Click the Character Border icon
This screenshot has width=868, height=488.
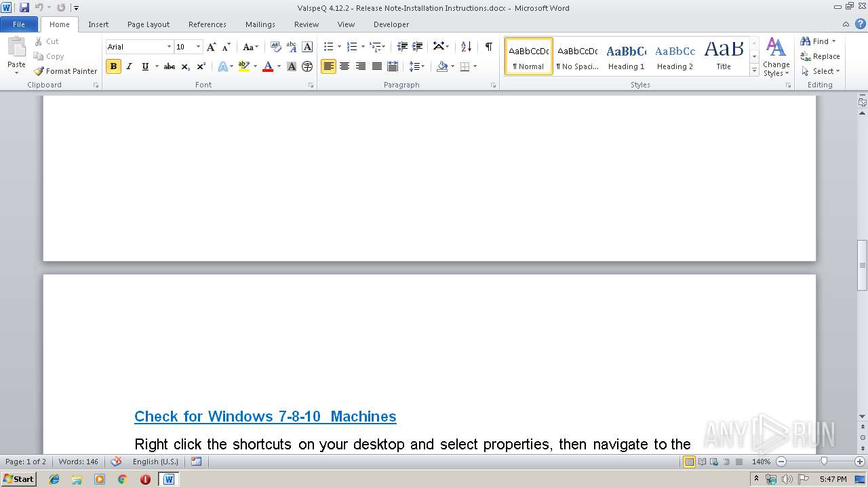[307, 47]
